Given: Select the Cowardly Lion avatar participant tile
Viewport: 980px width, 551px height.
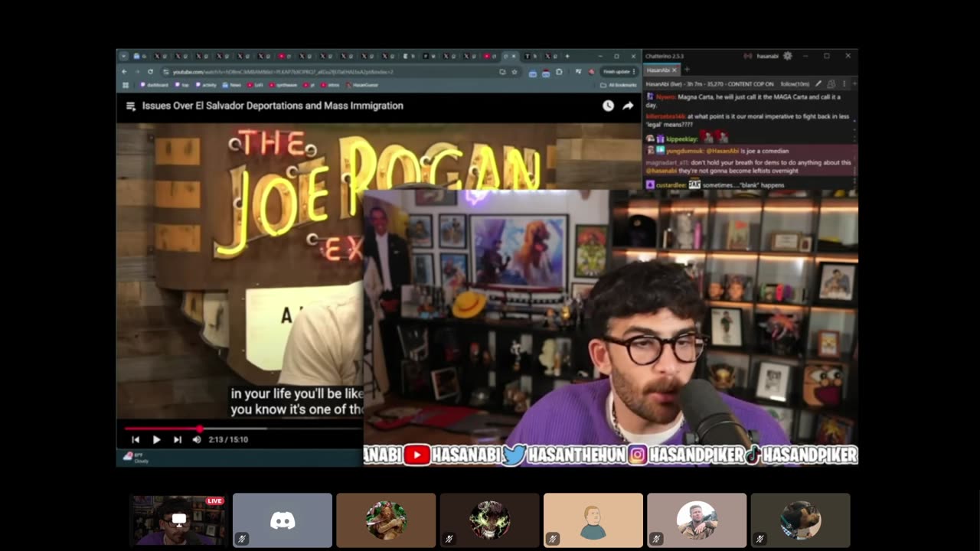Looking at the screenshot, I should click(x=386, y=520).
